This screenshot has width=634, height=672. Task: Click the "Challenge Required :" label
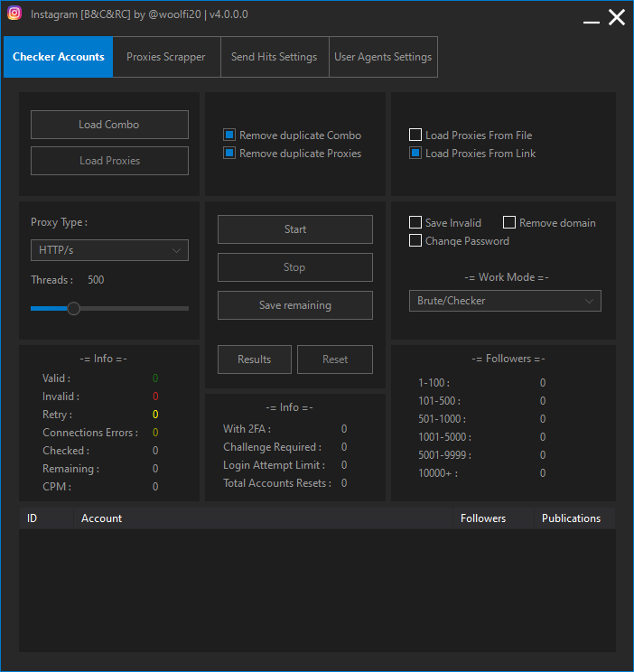pyautogui.click(x=272, y=447)
